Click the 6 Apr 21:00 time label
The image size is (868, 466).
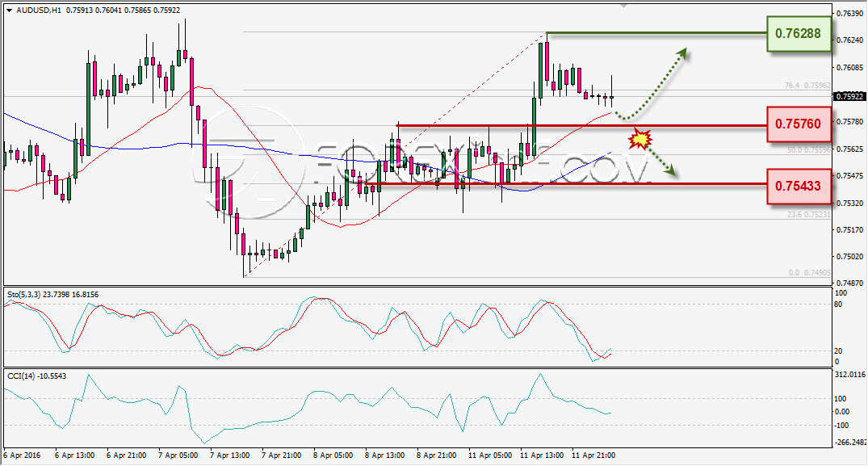point(126,456)
